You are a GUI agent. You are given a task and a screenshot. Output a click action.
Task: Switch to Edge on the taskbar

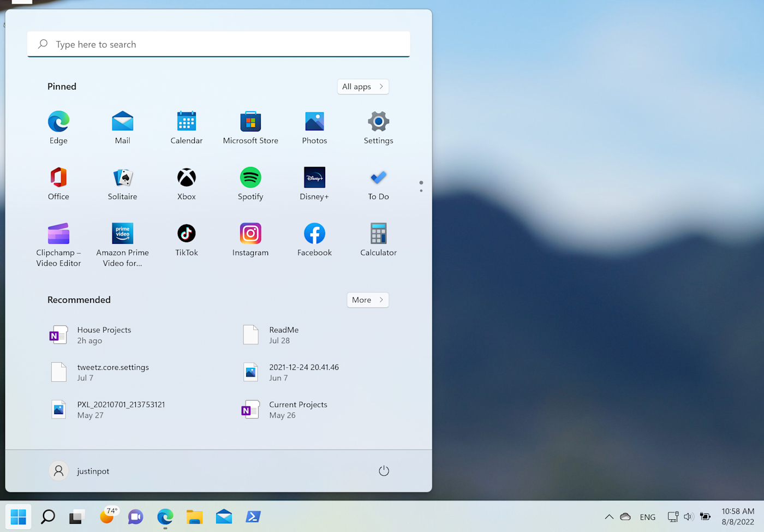pyautogui.click(x=165, y=516)
